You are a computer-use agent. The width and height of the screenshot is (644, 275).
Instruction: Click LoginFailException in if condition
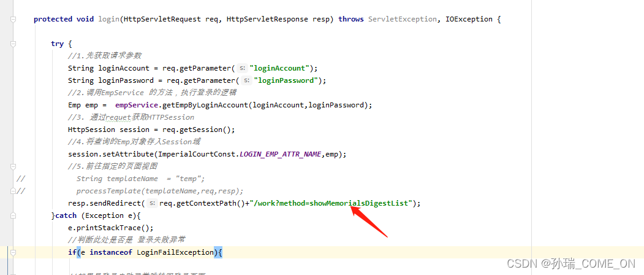click(175, 252)
